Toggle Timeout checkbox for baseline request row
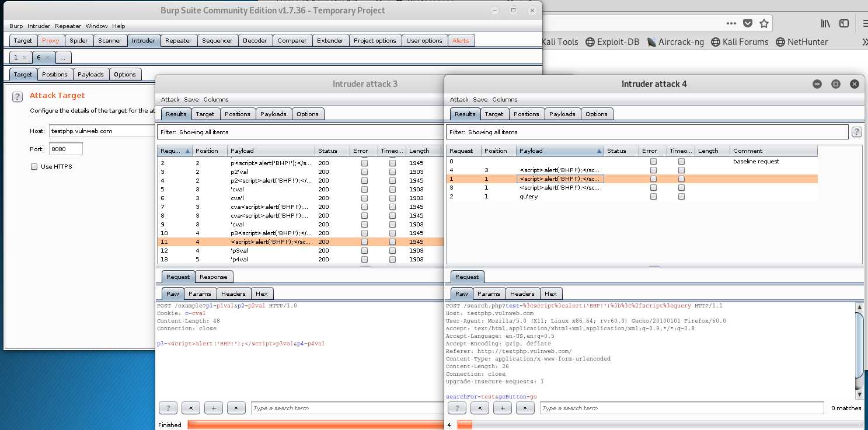The width and height of the screenshot is (868, 430). click(x=681, y=162)
